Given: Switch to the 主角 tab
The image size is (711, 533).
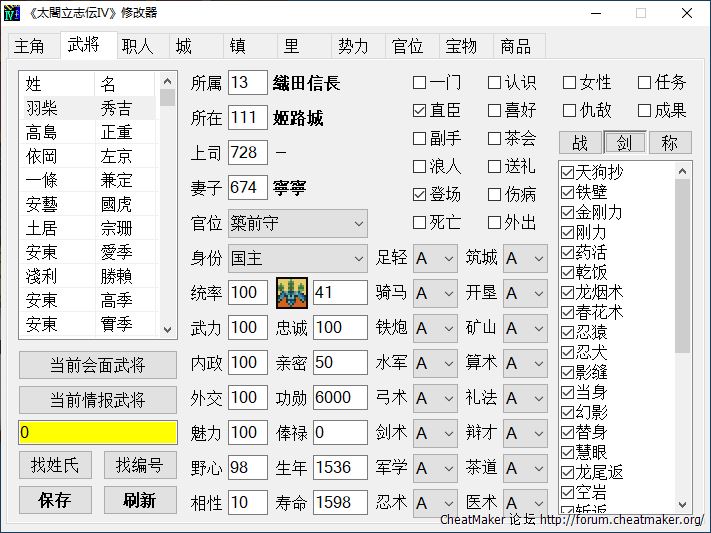Looking at the screenshot, I should tap(30, 46).
